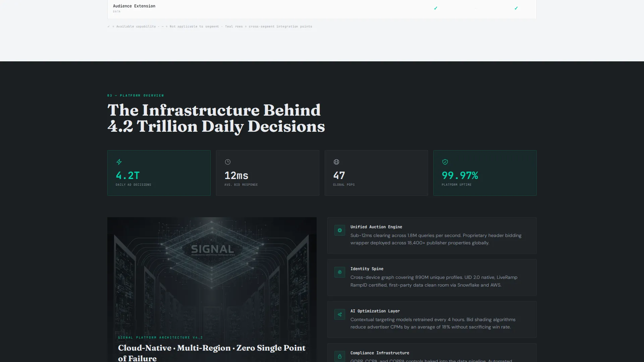
Task: Click the 'Cloud-Native · Multi-Region' image headline
Action: pos(212,353)
